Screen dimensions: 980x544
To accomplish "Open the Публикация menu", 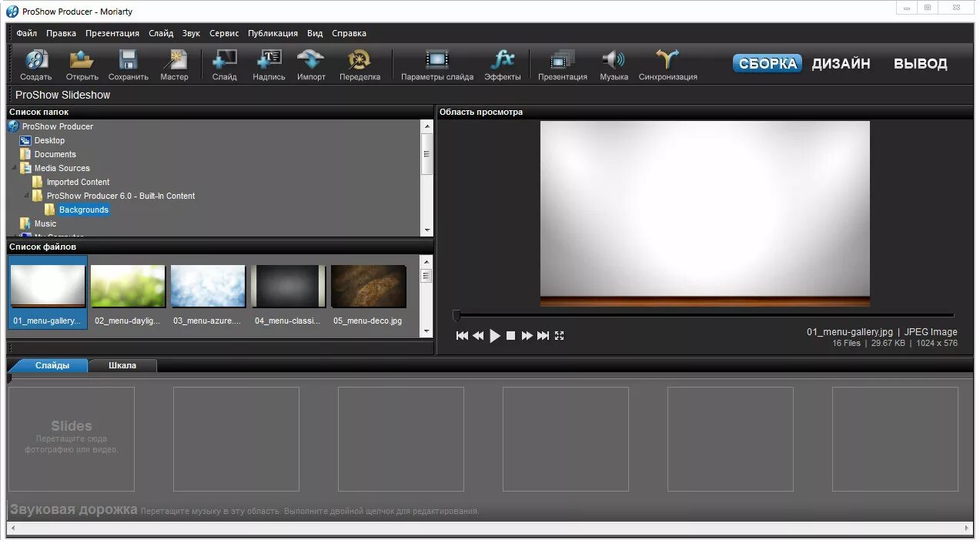I will tap(273, 33).
